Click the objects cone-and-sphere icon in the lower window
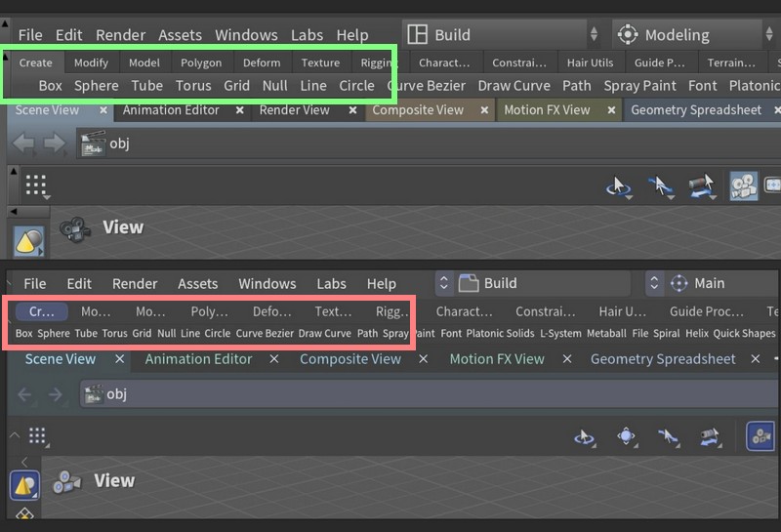 coord(24,485)
